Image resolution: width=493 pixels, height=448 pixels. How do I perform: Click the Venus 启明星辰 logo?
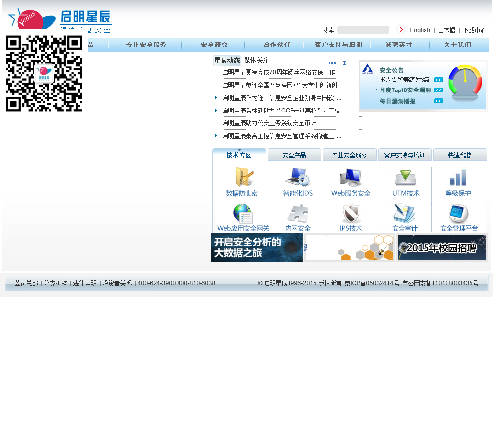tap(60, 20)
